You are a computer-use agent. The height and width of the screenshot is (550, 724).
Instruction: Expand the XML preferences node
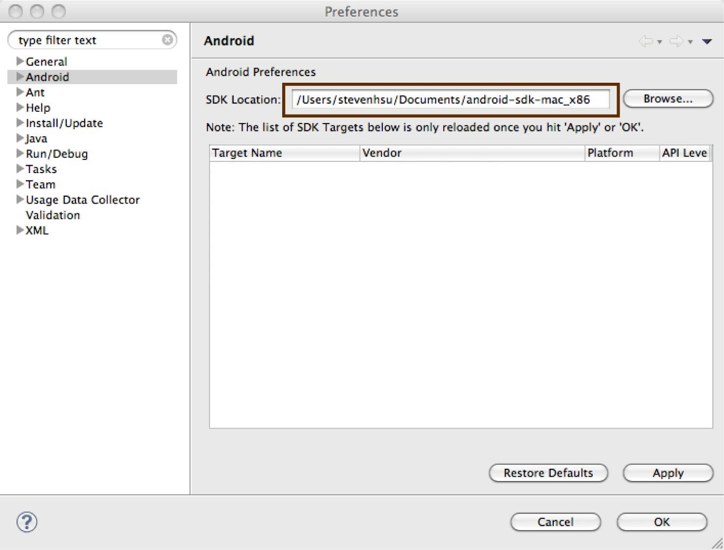pos(20,230)
